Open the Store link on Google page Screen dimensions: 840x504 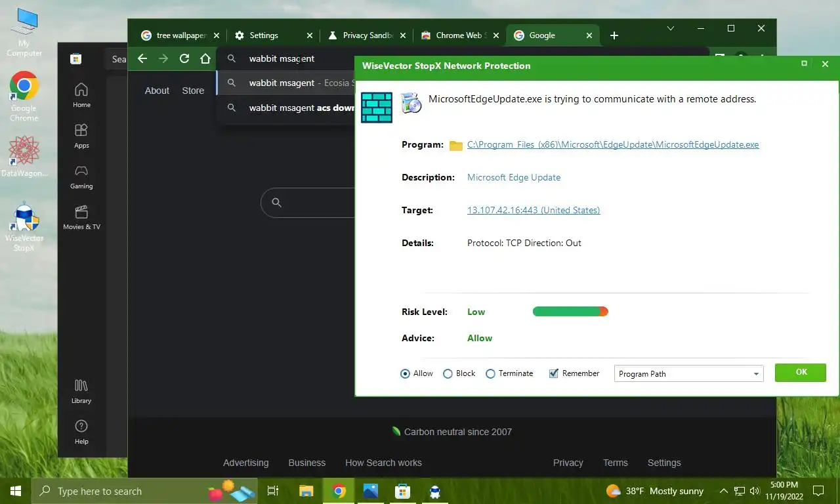pos(193,91)
